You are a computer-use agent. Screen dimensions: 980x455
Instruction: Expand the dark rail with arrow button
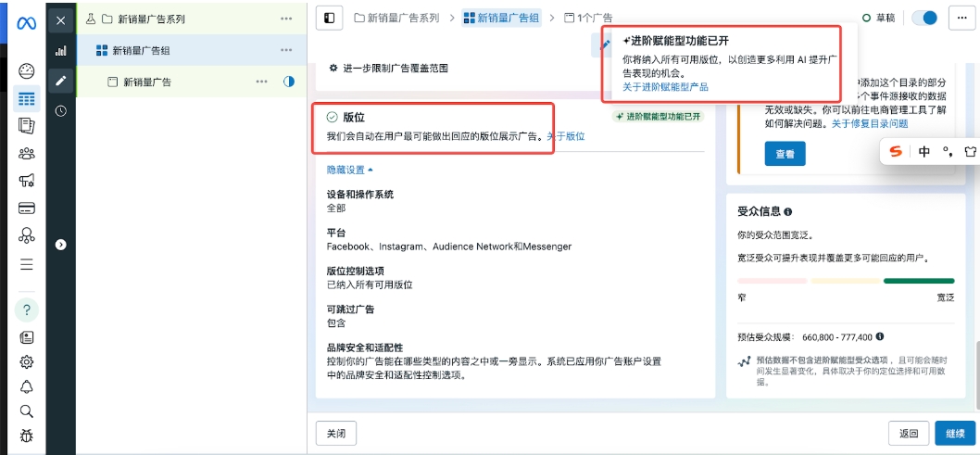(60, 245)
